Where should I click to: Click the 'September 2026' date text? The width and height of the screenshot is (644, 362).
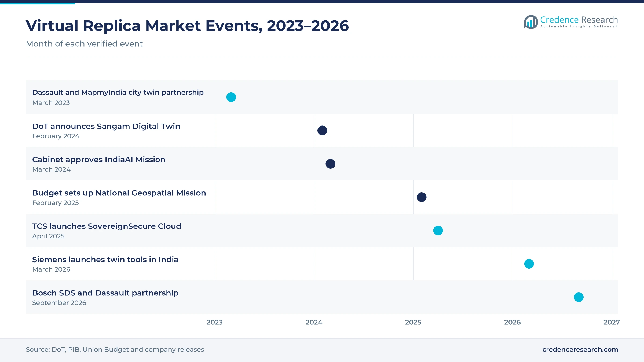tap(59, 303)
